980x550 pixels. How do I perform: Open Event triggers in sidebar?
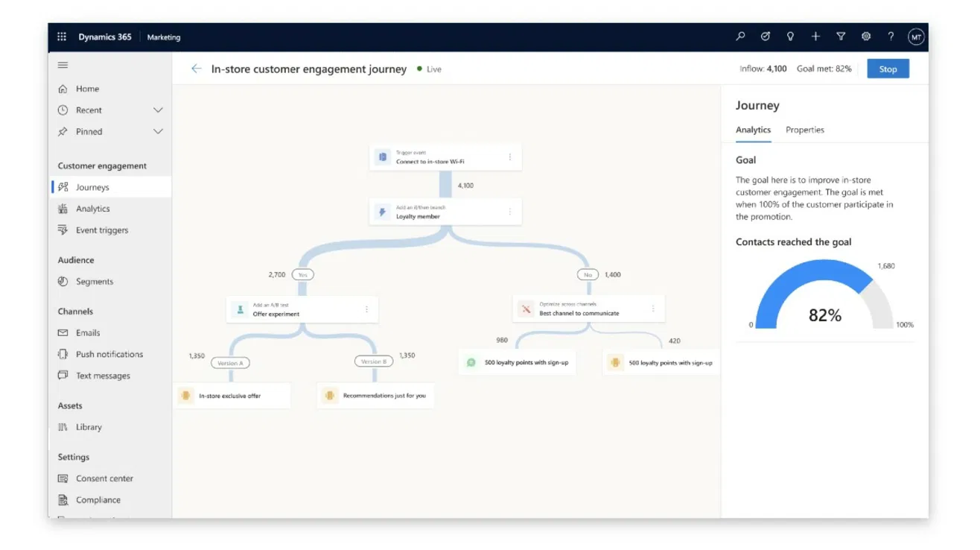tap(102, 230)
